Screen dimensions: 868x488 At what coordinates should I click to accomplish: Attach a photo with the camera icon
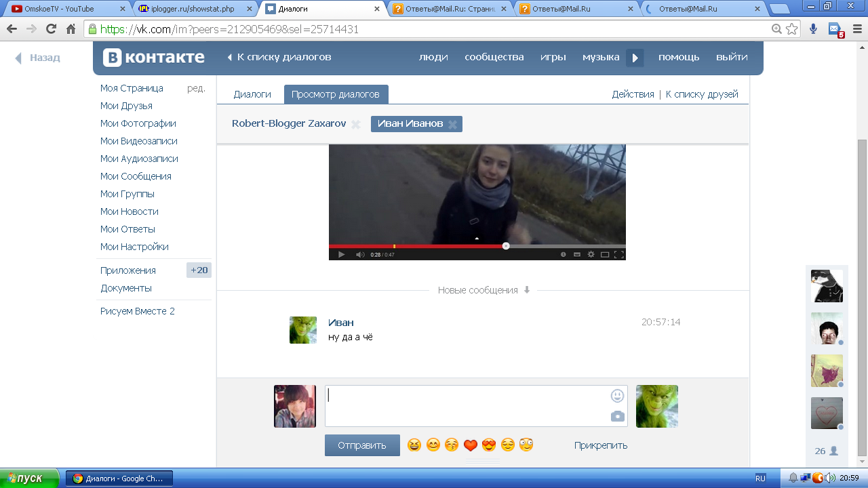pos(617,416)
